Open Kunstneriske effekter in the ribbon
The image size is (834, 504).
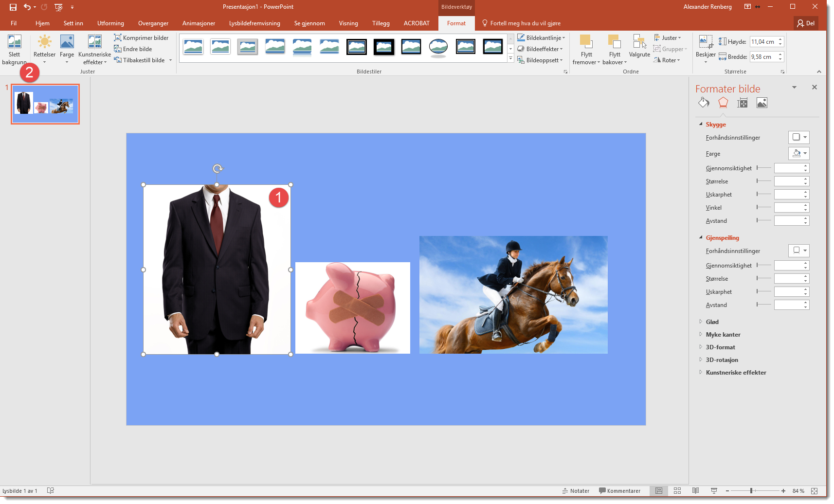94,50
